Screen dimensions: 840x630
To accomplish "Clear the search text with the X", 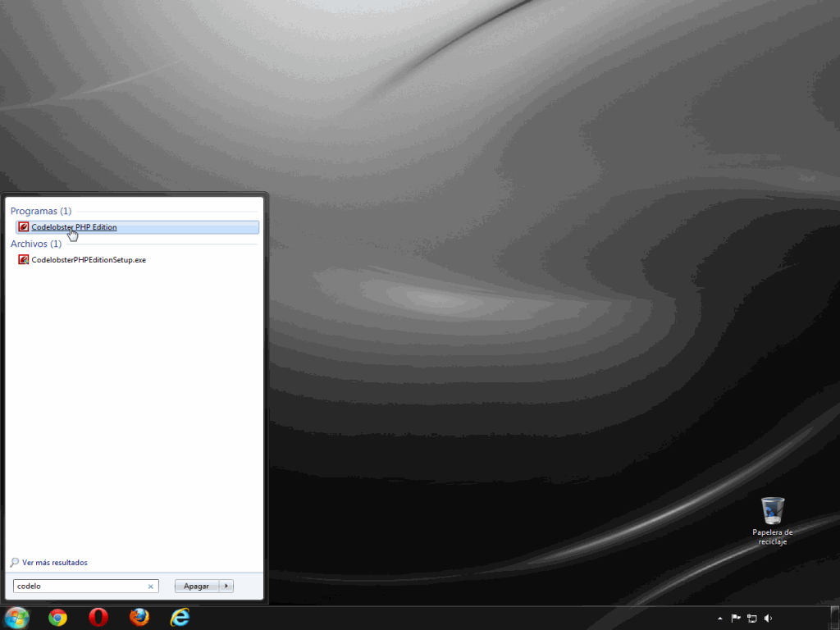I will [x=150, y=587].
